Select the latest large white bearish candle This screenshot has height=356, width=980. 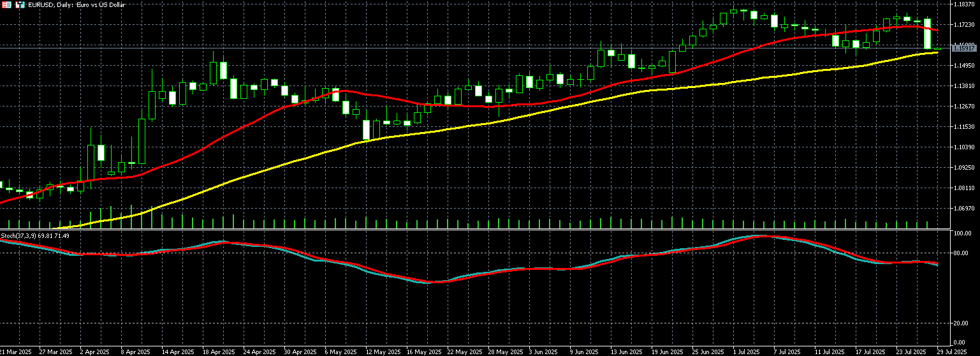pyautogui.click(x=928, y=34)
